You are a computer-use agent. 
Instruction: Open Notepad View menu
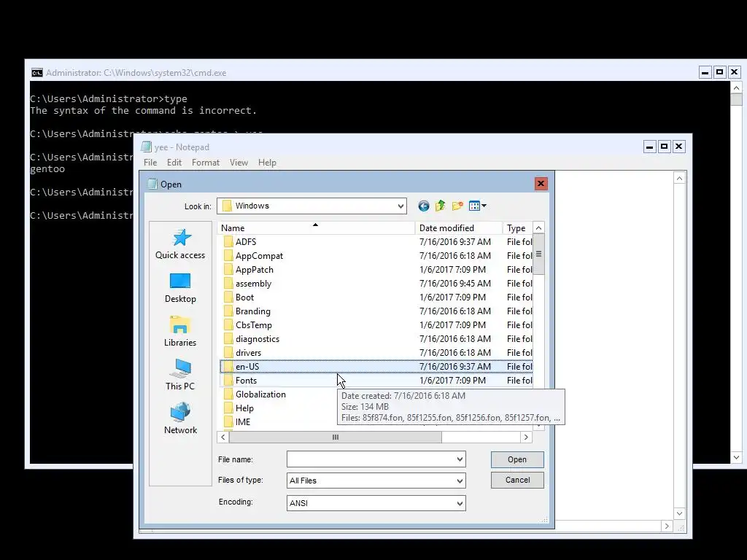pyautogui.click(x=239, y=163)
